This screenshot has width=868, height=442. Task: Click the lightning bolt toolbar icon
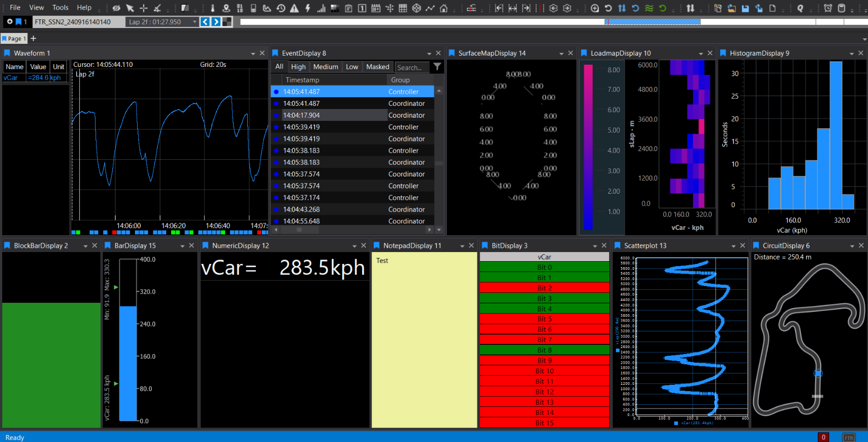pos(308,8)
